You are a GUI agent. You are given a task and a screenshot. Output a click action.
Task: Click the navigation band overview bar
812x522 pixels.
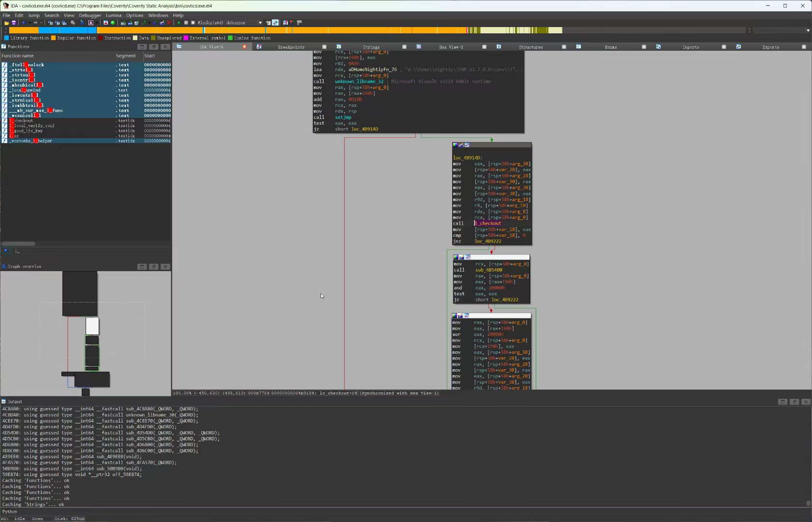coord(377,30)
